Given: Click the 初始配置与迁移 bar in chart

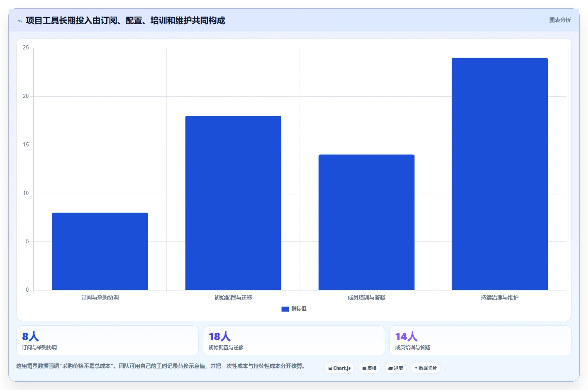Looking at the screenshot, I should click(x=233, y=203).
